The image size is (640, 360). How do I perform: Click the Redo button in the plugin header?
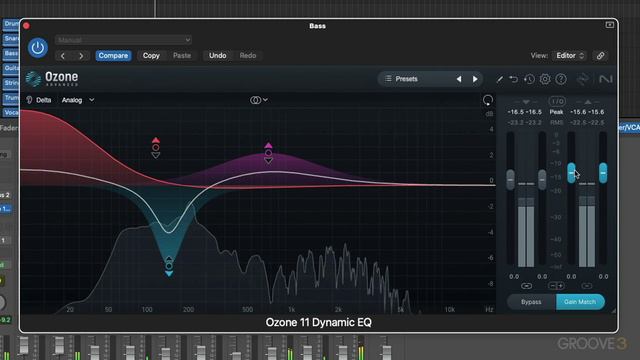point(248,56)
